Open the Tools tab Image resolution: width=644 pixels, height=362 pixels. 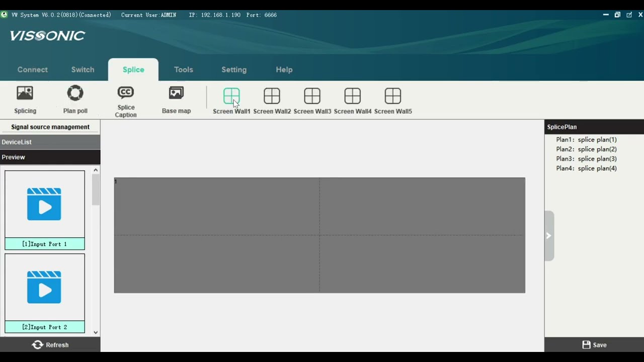[184, 69]
